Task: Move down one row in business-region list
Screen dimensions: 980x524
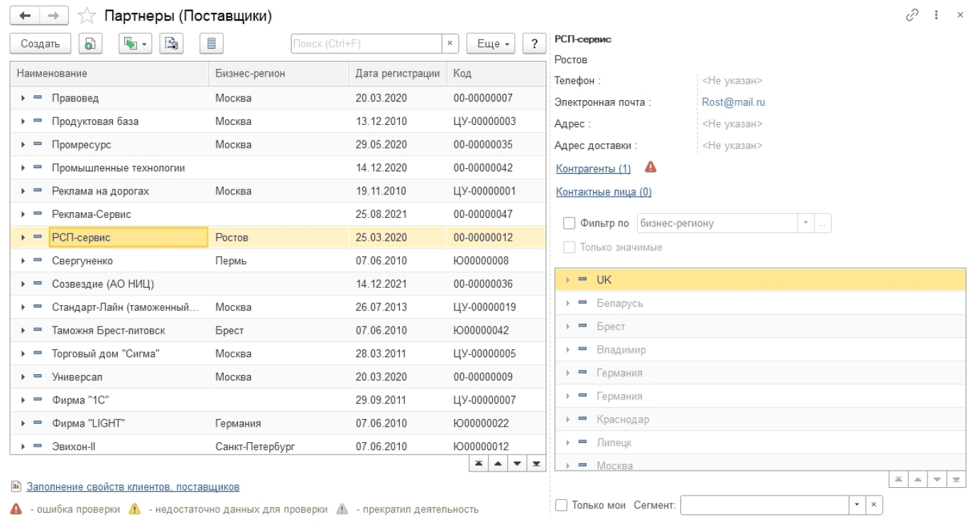Action: click(937, 480)
